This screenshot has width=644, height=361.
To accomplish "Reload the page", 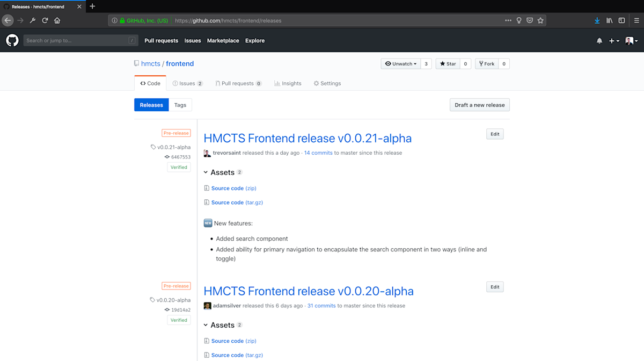I will [45, 20].
